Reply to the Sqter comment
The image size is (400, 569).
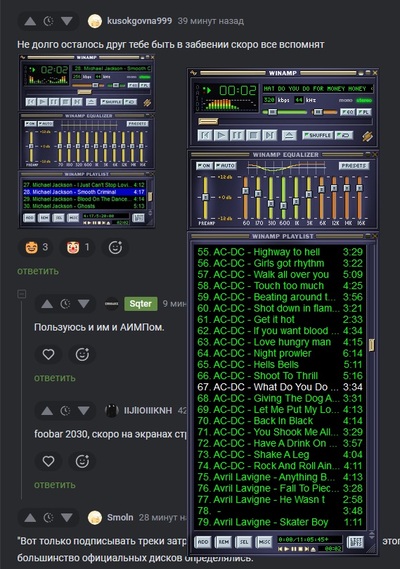point(55,378)
